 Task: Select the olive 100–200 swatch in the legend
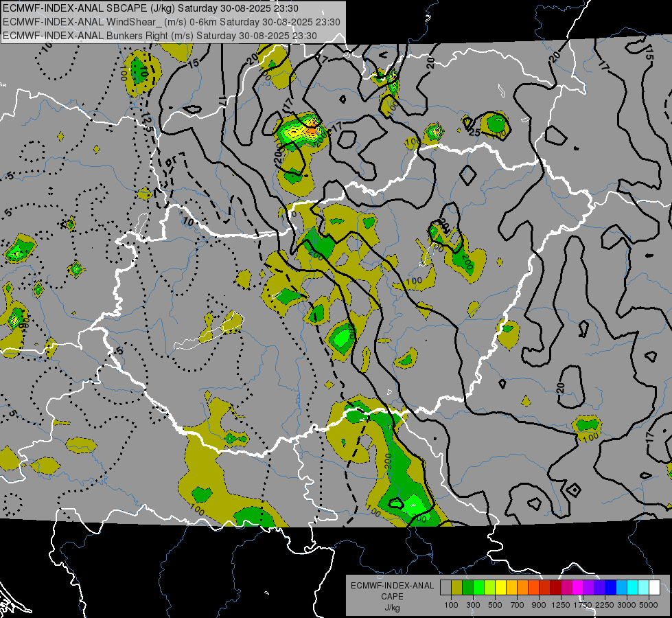(x=457, y=588)
